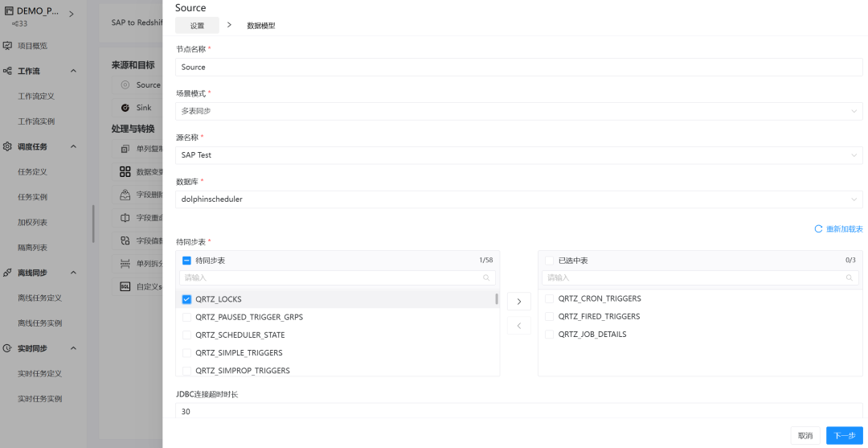
Task: Click the reload tables refresh icon
Action: pyautogui.click(x=818, y=228)
